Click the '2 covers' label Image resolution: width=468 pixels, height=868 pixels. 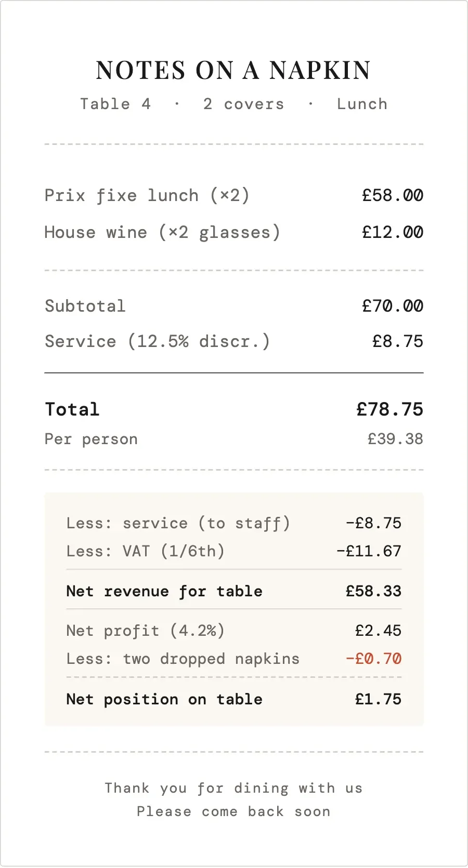click(243, 104)
